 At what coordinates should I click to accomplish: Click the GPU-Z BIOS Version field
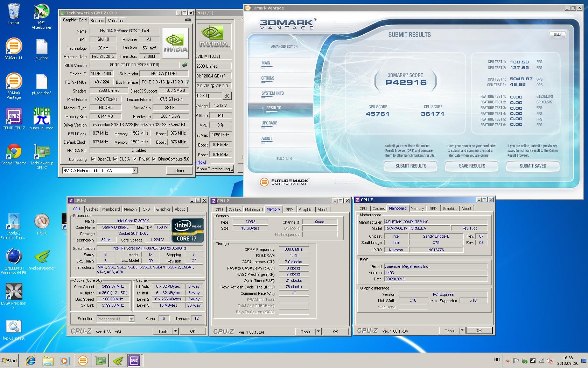(134, 65)
